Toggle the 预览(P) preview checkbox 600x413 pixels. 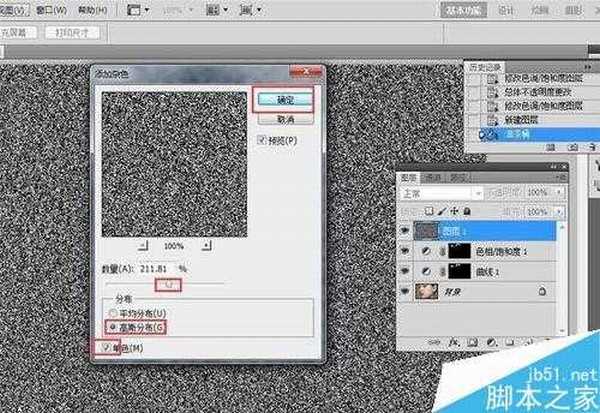click(x=262, y=141)
